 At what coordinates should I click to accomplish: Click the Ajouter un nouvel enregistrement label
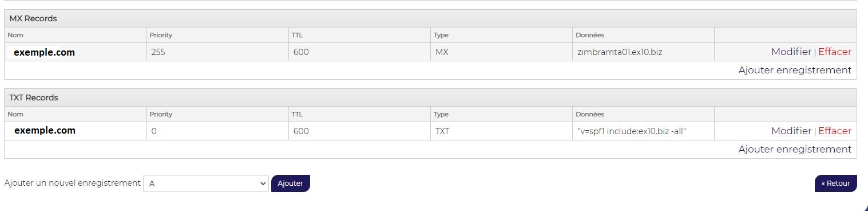pyautogui.click(x=72, y=183)
